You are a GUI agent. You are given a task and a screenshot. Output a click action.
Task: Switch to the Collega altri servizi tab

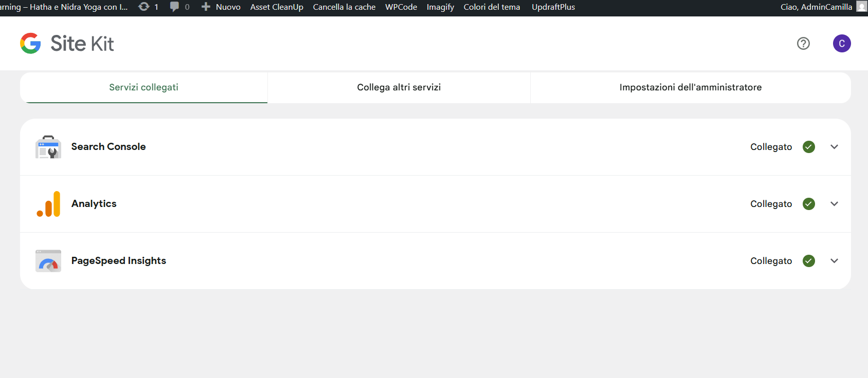click(x=399, y=87)
